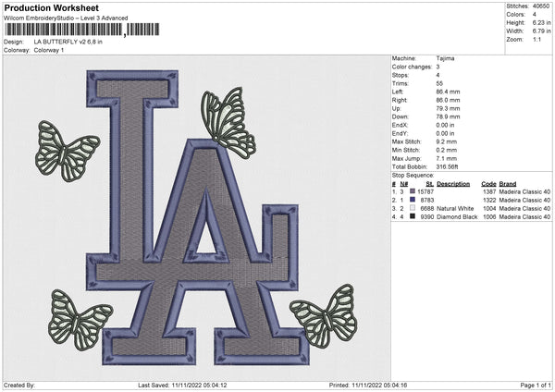Click the Production Worksheet title
Image resolution: width=555 pixels, height=392 pixels.
click(51, 7)
